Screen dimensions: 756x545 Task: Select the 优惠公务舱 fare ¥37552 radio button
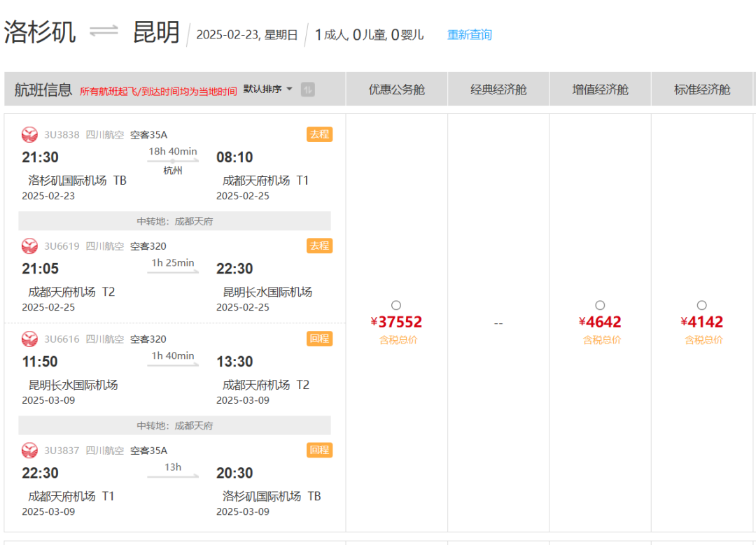point(396,305)
